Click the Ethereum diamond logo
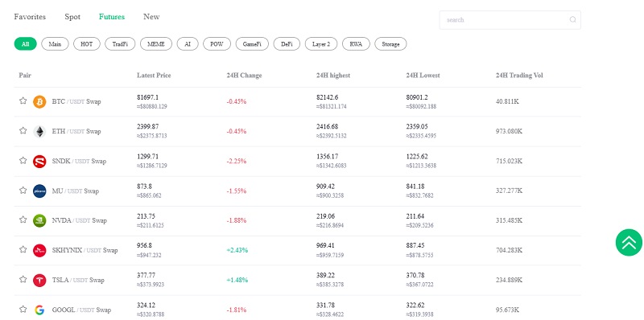644x320 pixels. 39,131
